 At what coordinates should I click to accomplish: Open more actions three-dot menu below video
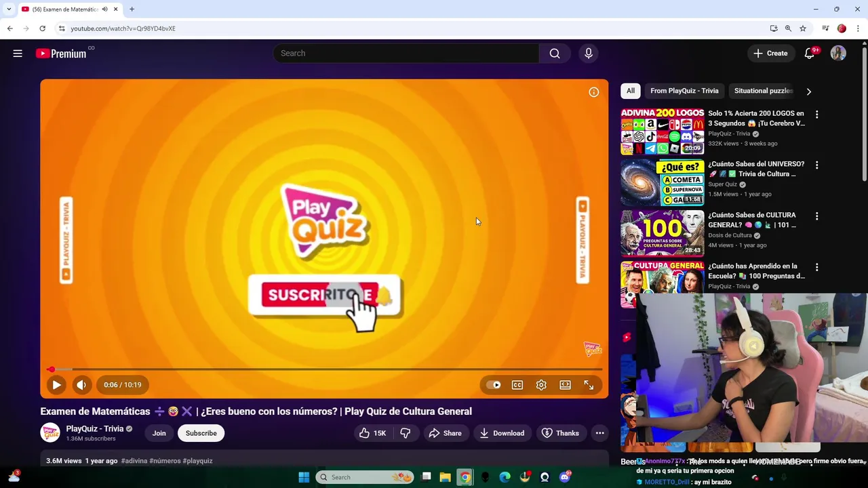pos(599,433)
